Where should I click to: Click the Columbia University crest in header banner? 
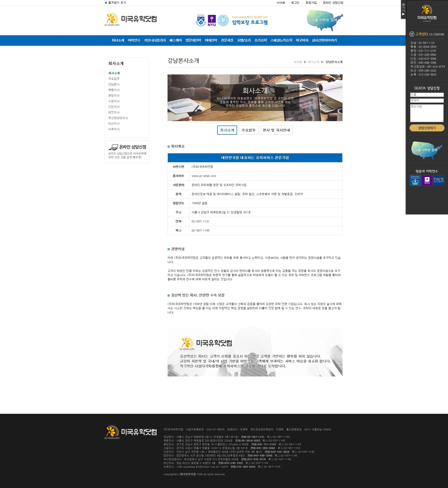(x=201, y=20)
